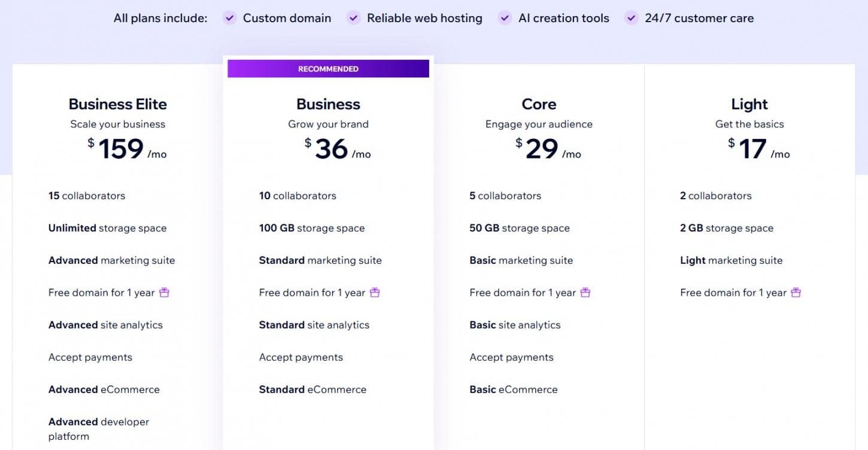Screen dimensions: 868x450
Task: Click Unlimited storage space in Business Elite
Action: pyautogui.click(x=107, y=228)
